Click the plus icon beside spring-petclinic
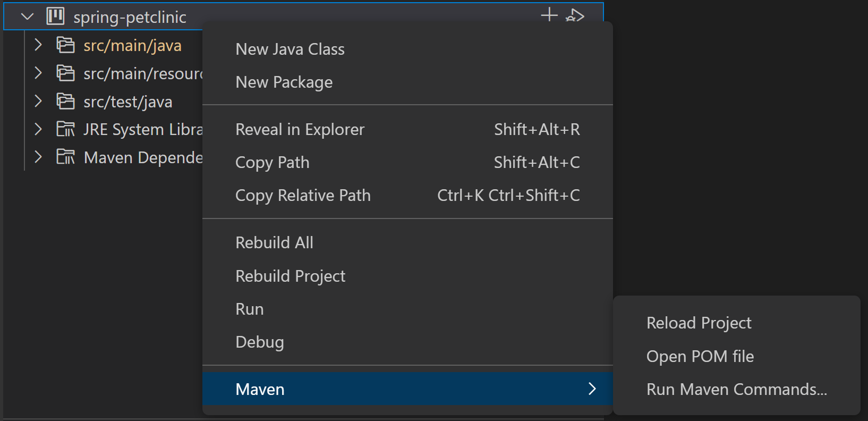The width and height of the screenshot is (868, 421). pos(549,15)
